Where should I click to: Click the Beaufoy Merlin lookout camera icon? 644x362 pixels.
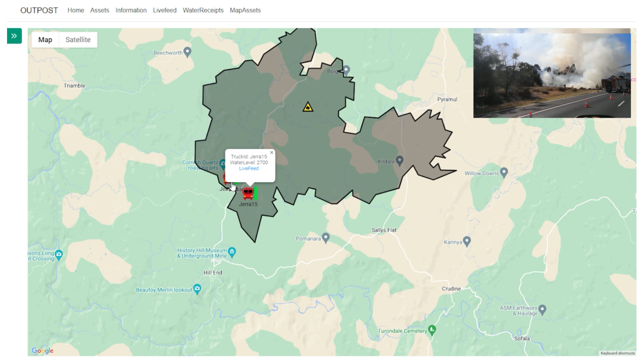point(197,288)
